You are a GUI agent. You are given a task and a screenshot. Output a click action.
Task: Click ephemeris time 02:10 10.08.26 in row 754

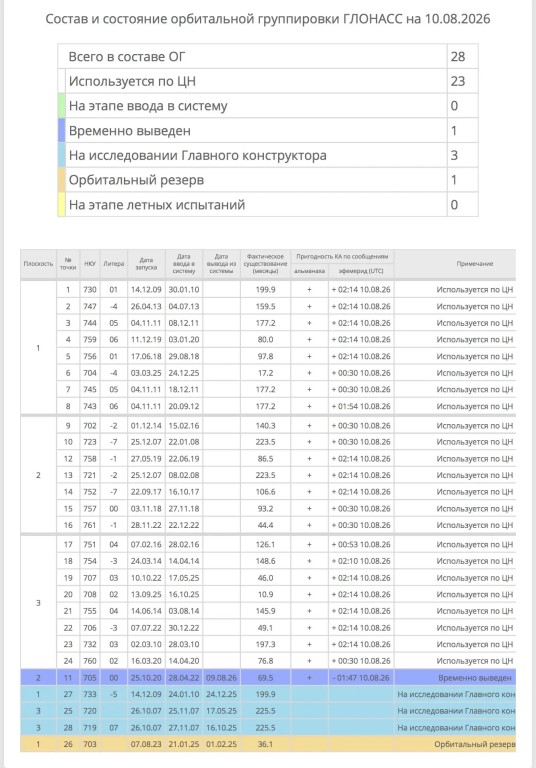(361, 561)
